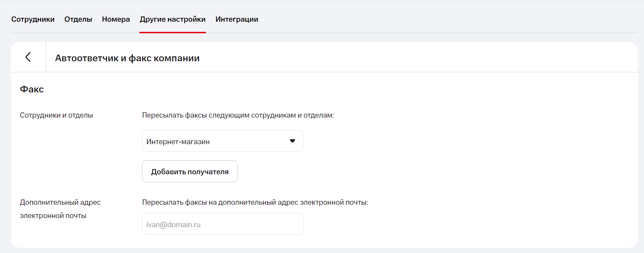Click the dropdown caret next to Интернет-магазин
Screen dimensions: 644x253
(292, 141)
